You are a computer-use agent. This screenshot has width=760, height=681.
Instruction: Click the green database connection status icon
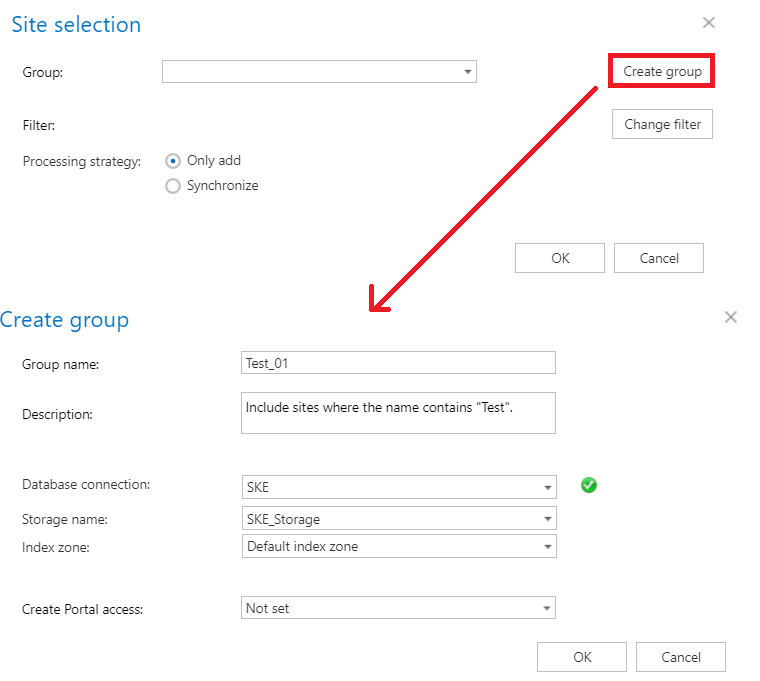point(589,486)
